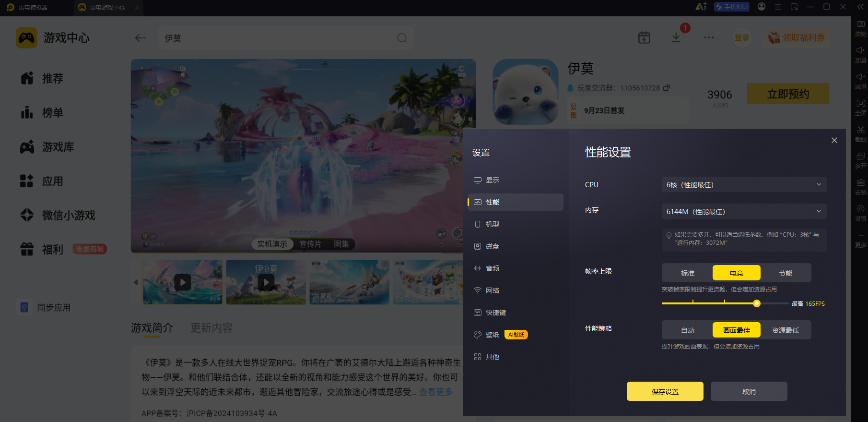Expand the CPU cores dropdown
868x422 pixels.
pos(744,184)
